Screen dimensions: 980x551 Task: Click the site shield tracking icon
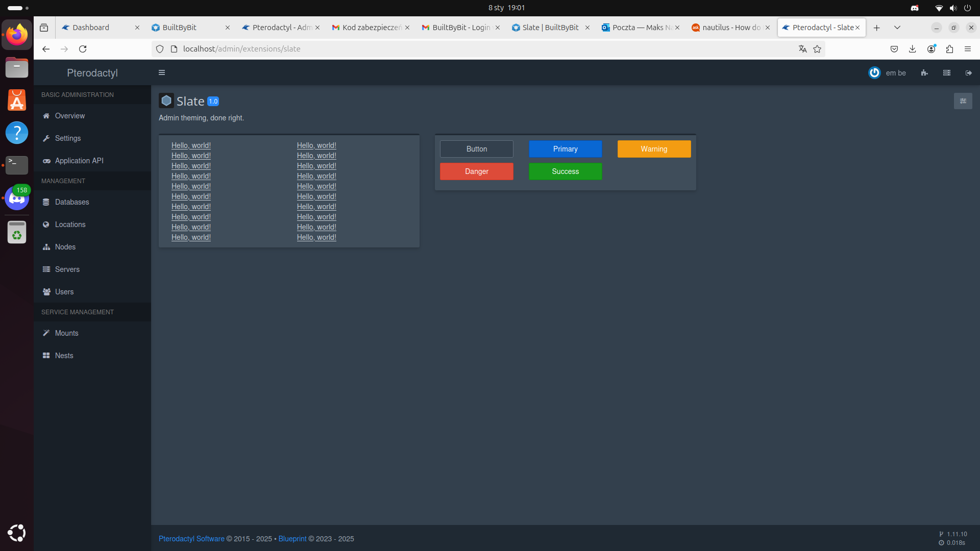tap(160, 49)
